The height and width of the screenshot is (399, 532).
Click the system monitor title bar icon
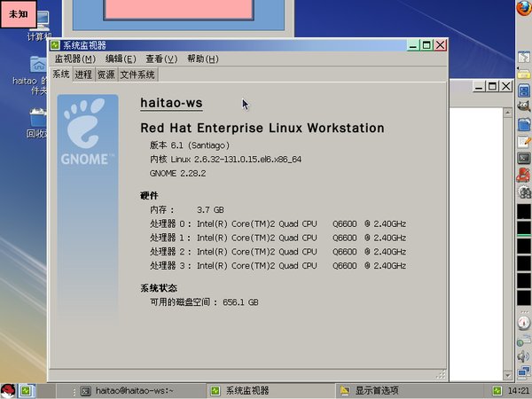click(x=55, y=45)
